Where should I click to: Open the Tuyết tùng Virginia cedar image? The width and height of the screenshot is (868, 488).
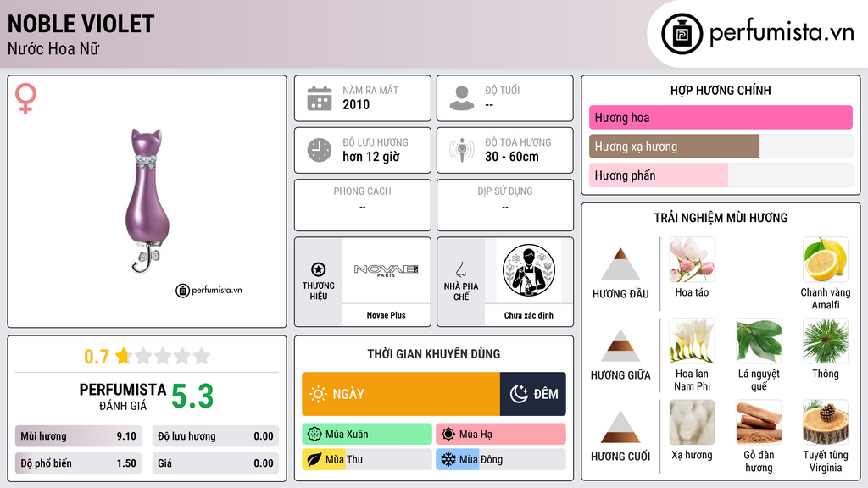[x=826, y=422]
